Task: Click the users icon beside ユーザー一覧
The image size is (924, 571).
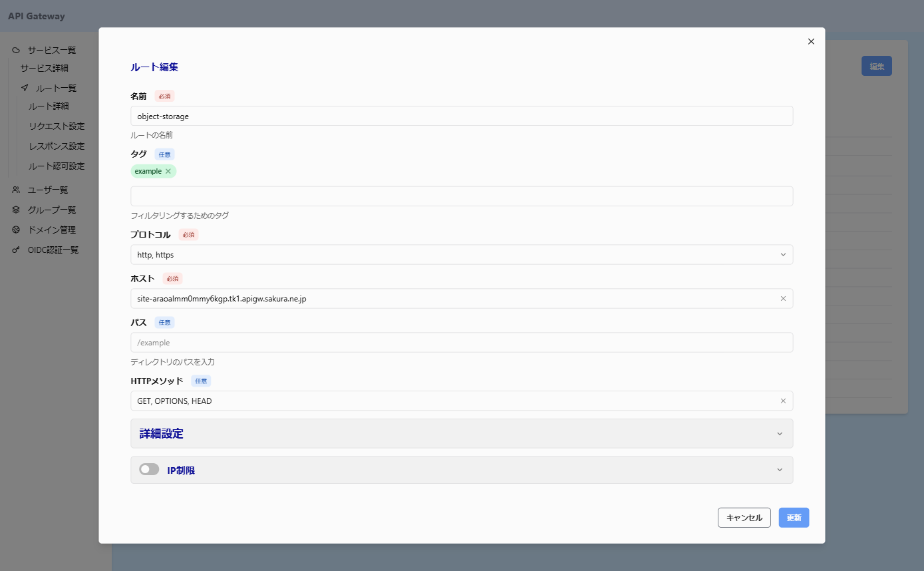Action: [16, 190]
